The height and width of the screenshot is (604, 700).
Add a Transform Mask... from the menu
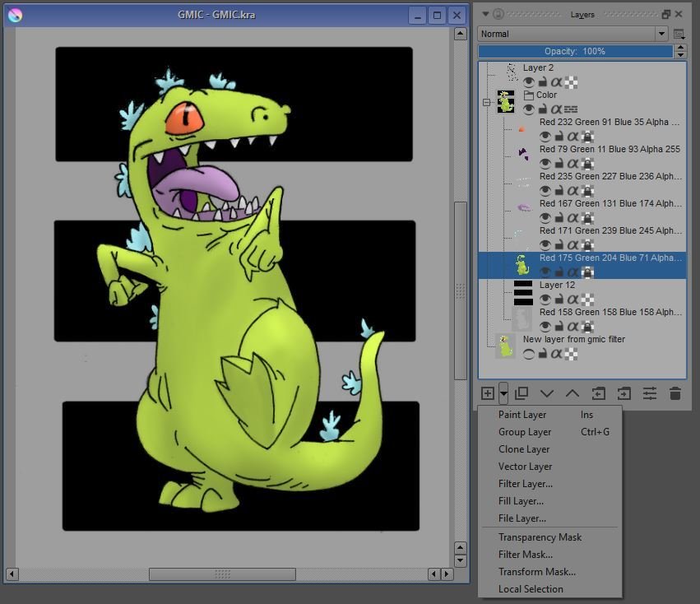point(550,572)
